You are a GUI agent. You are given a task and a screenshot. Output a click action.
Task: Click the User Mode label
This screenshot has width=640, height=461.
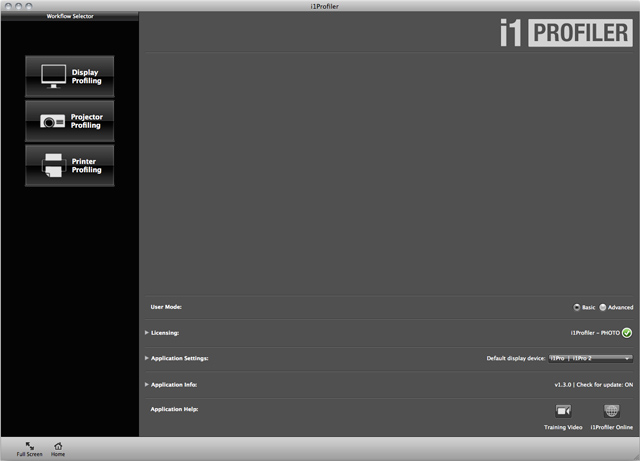(x=166, y=307)
